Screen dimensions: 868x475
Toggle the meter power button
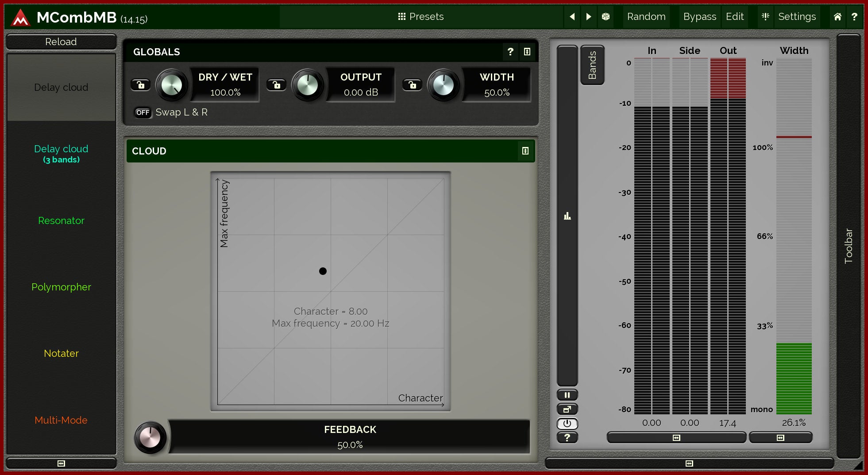[567, 424]
